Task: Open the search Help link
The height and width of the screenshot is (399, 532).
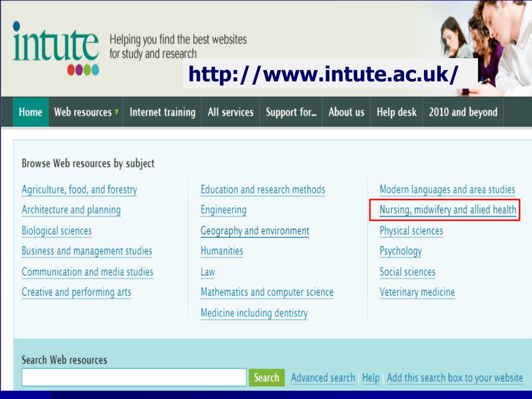Action: click(x=371, y=378)
